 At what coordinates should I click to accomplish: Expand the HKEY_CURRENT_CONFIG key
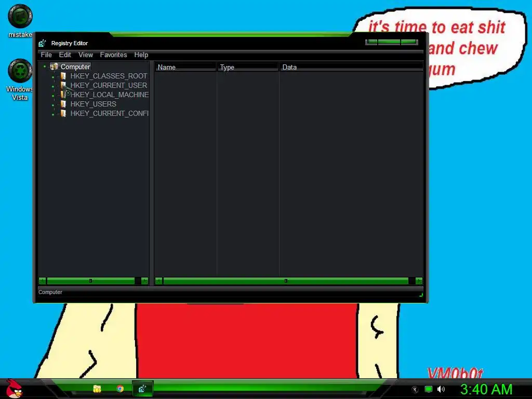(53, 115)
